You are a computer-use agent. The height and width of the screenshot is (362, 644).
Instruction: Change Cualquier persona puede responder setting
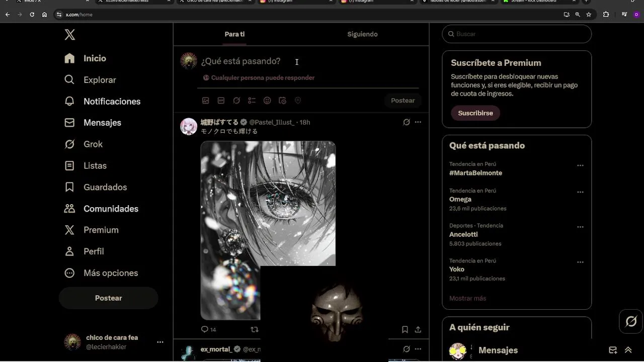259,78
